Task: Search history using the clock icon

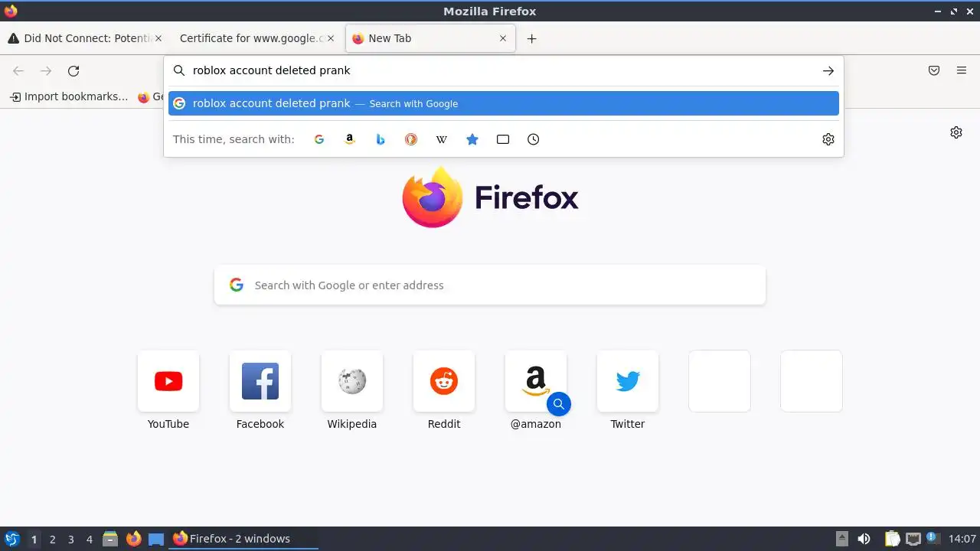Action: [x=534, y=139]
